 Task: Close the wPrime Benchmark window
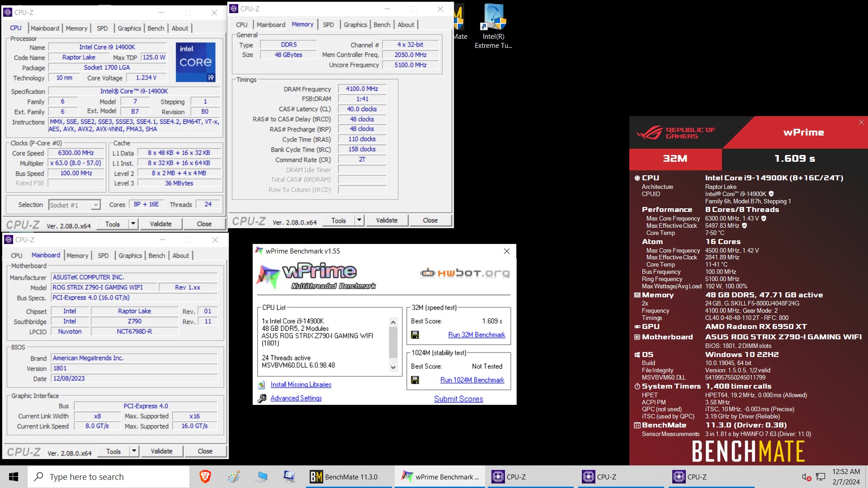tap(507, 251)
